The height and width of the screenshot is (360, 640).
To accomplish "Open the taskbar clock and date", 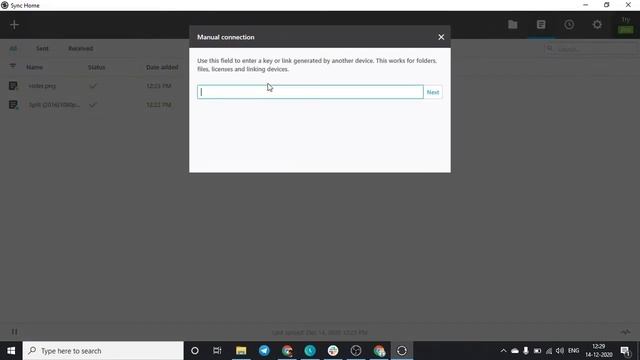I will coord(599,351).
